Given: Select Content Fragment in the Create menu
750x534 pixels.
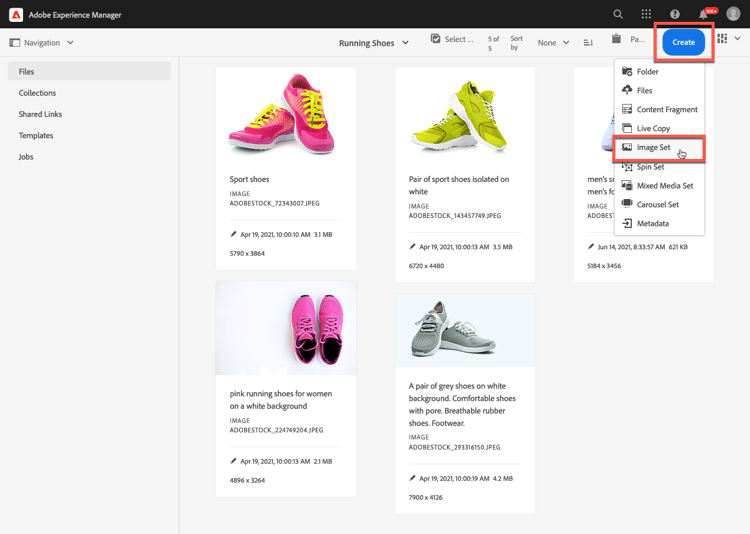Looking at the screenshot, I should (x=666, y=110).
